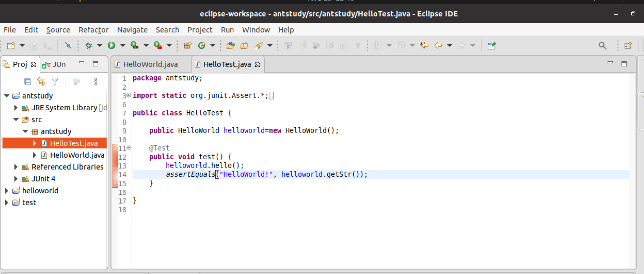Open the Run dropdown arrow
Viewport: 644px width, 274px height.
click(123, 45)
